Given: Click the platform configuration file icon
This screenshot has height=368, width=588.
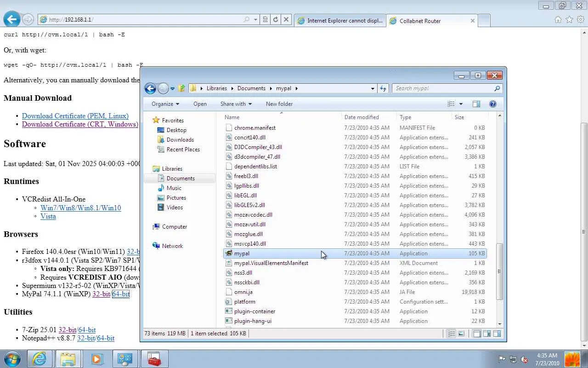Looking at the screenshot, I should coord(229,302).
